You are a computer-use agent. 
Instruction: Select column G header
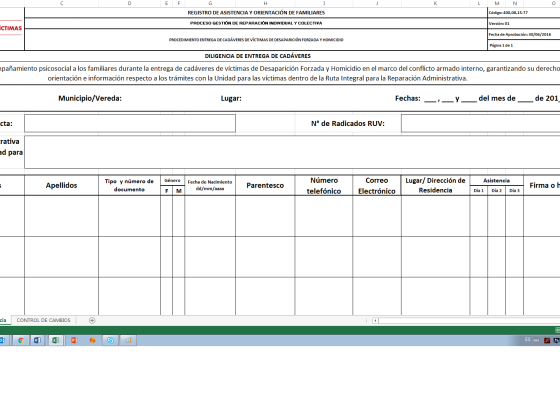click(x=210, y=3)
